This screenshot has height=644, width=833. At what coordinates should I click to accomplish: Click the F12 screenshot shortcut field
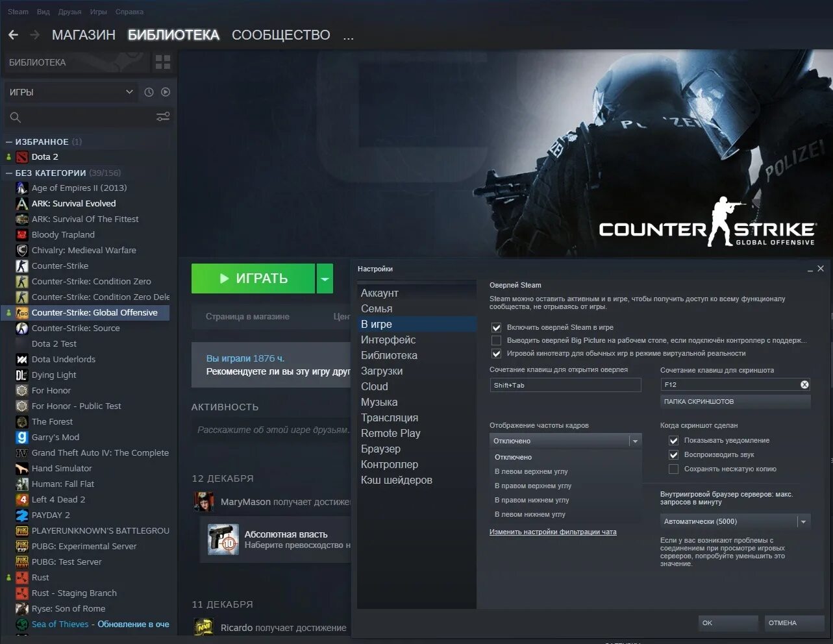pos(735,385)
